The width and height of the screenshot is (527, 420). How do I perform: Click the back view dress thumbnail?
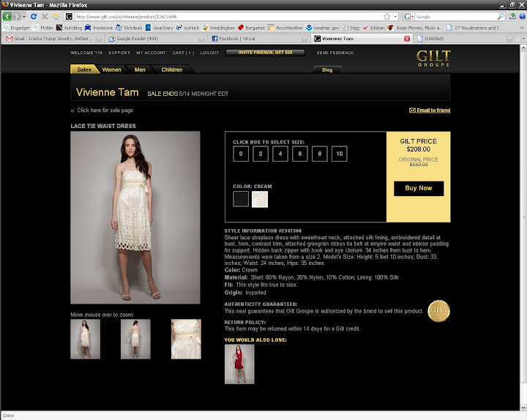[135, 339]
